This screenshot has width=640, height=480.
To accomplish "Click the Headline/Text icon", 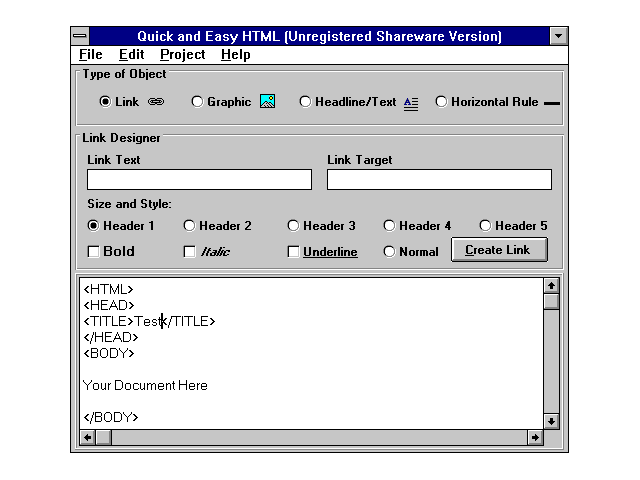I will tap(411, 102).
